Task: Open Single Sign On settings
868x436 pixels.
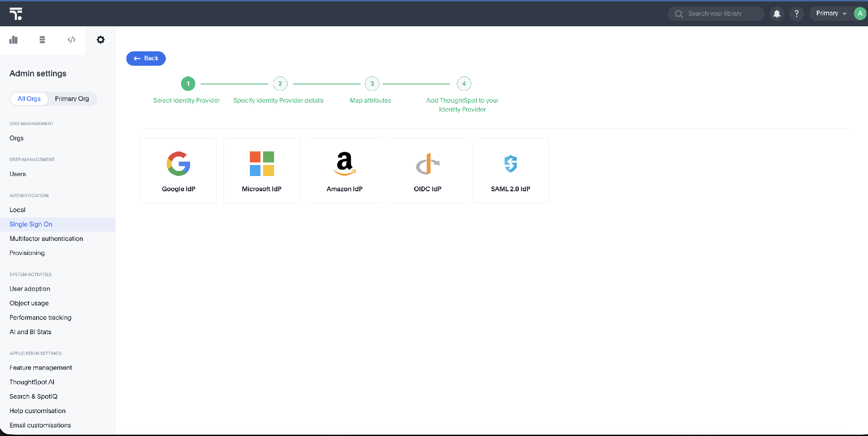Action: [57, 224]
